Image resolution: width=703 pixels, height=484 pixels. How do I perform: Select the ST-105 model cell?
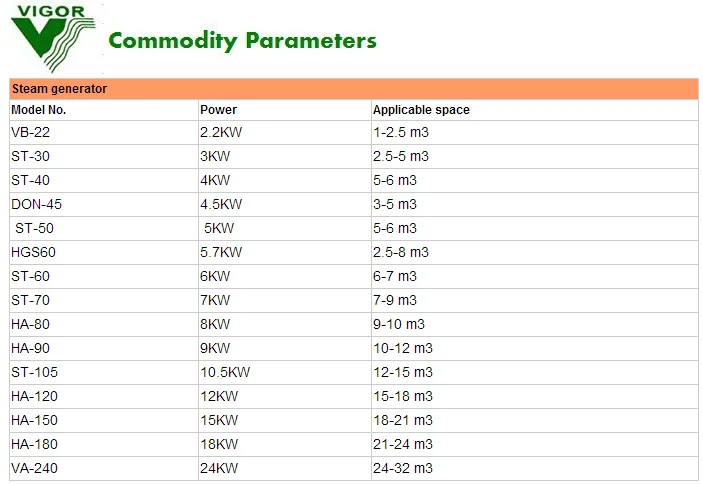coord(104,372)
